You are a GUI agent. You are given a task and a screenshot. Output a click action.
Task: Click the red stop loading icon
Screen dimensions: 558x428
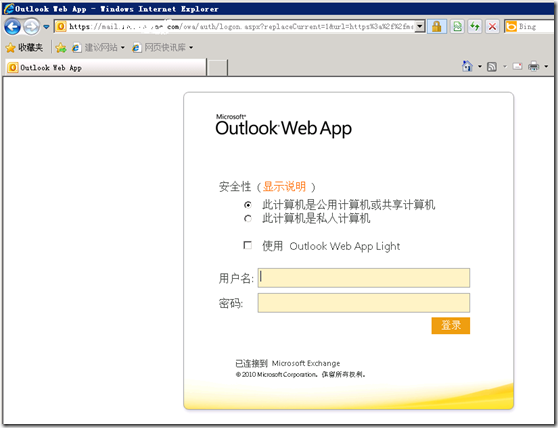(x=492, y=26)
